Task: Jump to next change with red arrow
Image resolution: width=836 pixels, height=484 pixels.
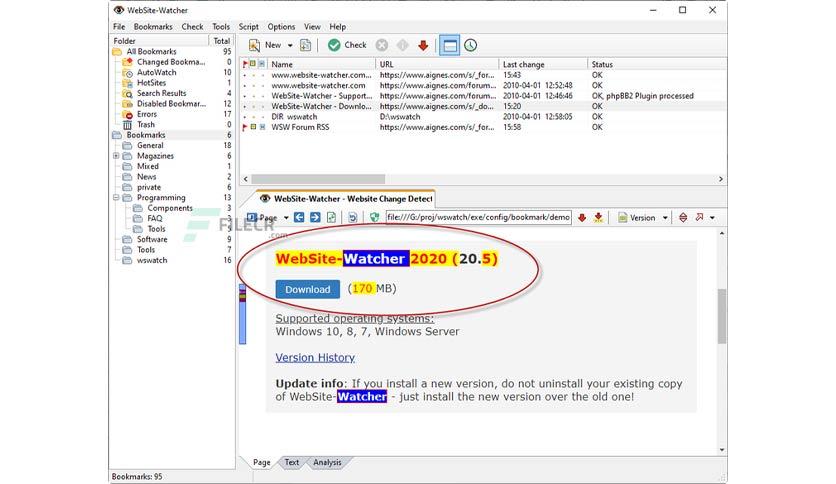Action: point(582,217)
